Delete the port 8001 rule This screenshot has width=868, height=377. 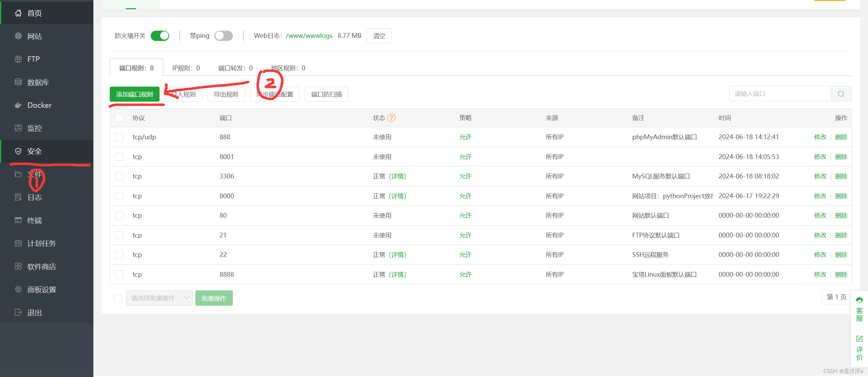coord(841,157)
